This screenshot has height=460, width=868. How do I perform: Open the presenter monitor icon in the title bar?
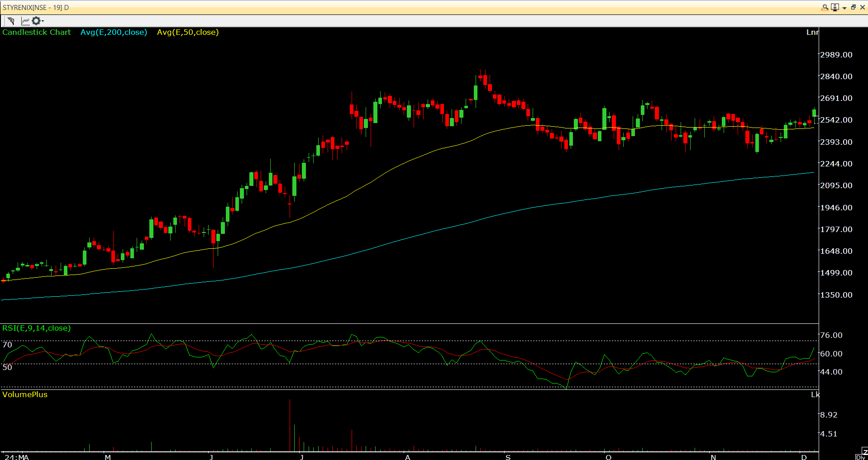tap(835, 7)
